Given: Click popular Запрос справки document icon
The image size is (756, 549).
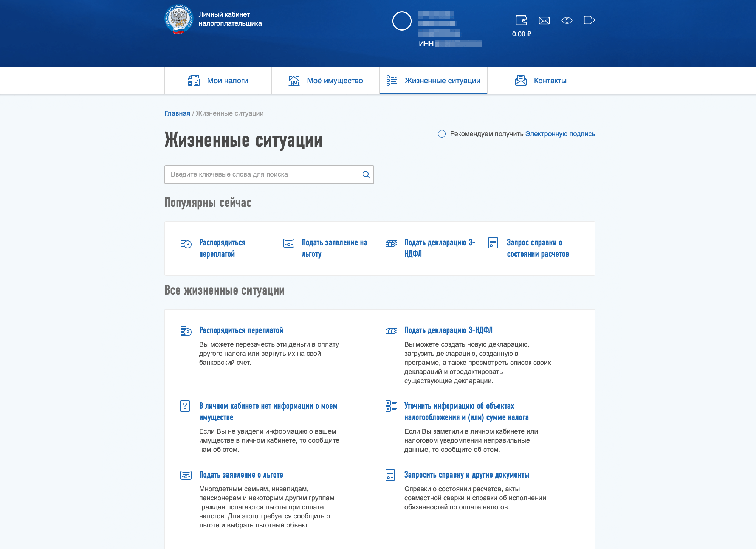Looking at the screenshot, I should point(493,243).
